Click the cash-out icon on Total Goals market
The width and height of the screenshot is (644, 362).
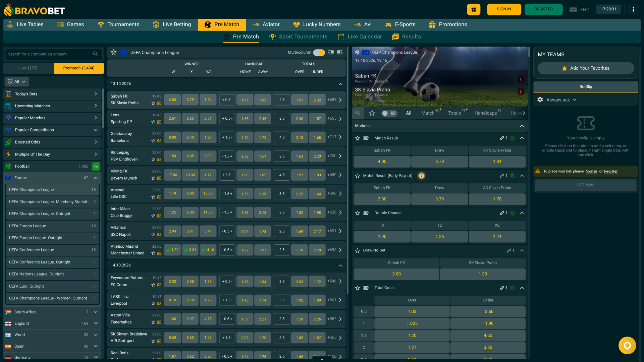[512, 288]
